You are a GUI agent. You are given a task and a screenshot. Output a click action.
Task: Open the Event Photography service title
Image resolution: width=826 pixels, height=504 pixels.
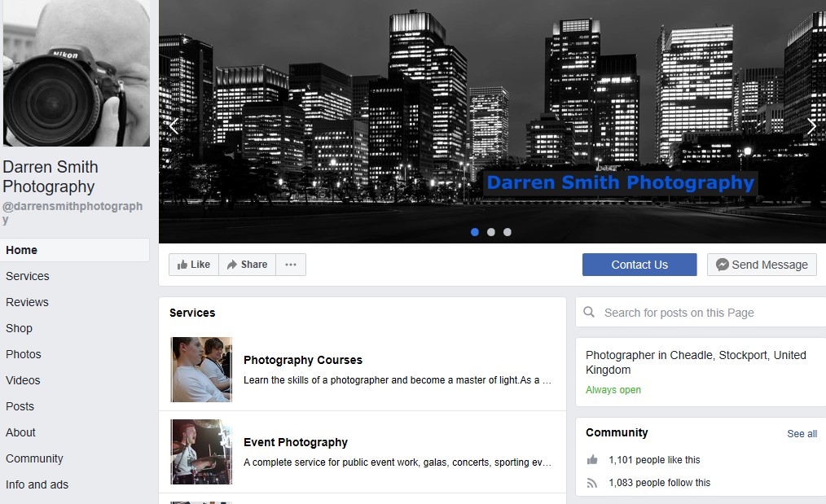[x=296, y=442]
